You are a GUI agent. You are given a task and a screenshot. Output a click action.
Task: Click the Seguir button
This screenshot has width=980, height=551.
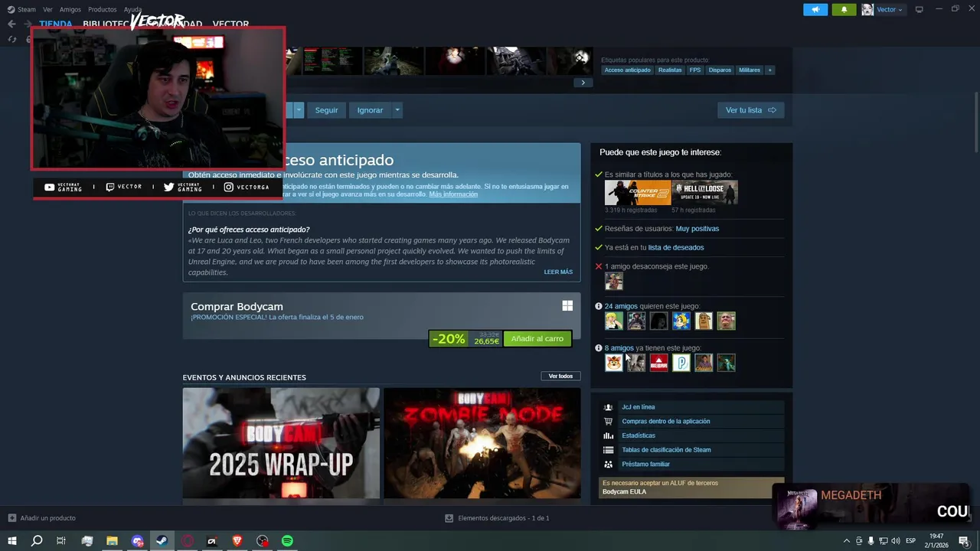pos(326,110)
